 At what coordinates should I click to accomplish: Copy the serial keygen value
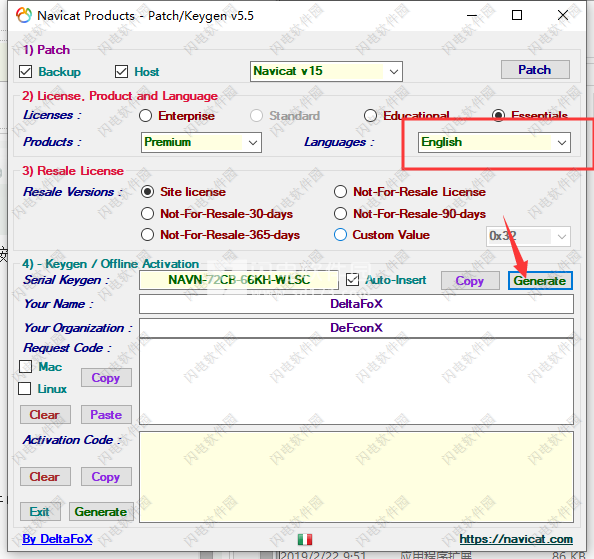click(x=470, y=281)
